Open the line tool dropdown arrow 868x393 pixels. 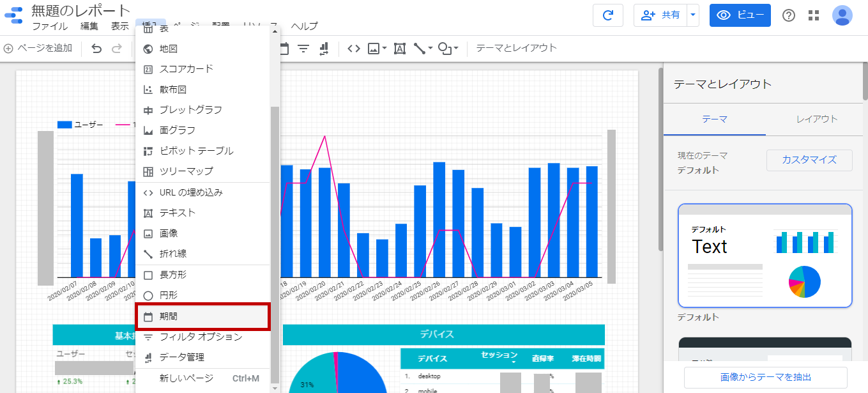point(430,48)
